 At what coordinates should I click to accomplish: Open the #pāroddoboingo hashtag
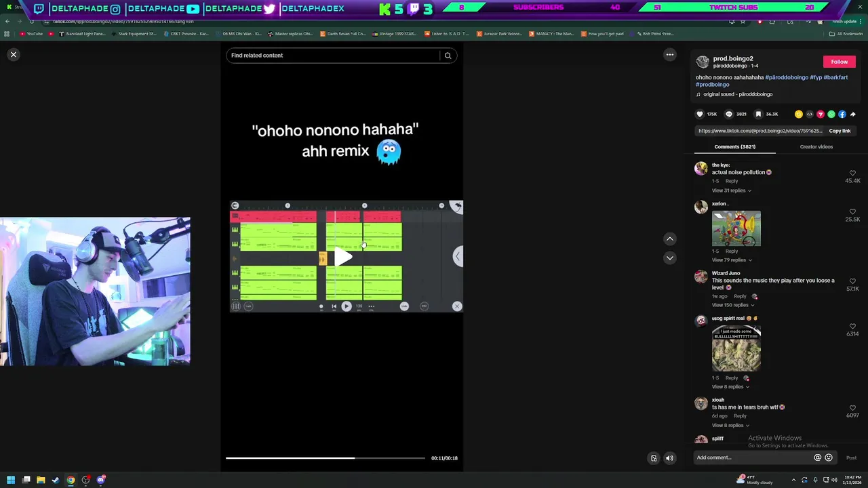coord(787,77)
